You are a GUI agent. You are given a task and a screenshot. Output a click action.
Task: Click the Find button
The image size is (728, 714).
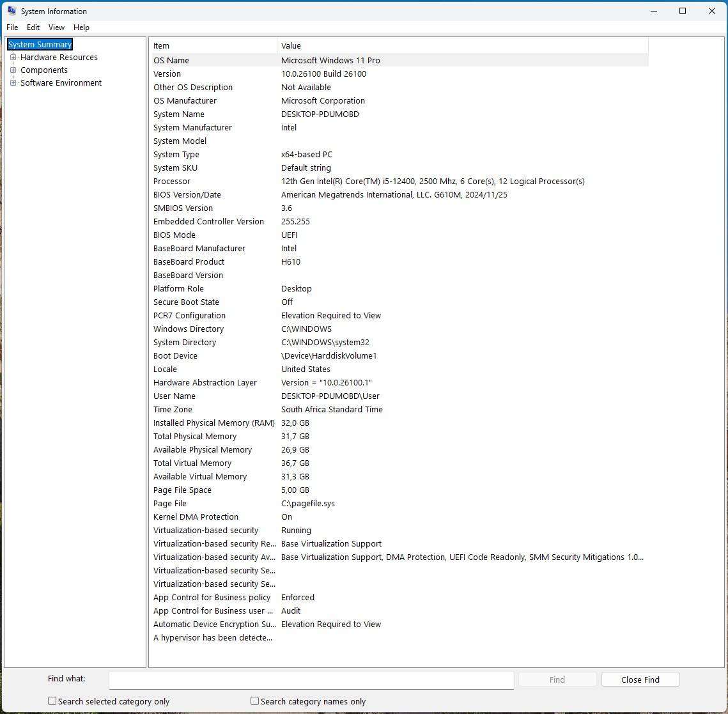557,679
